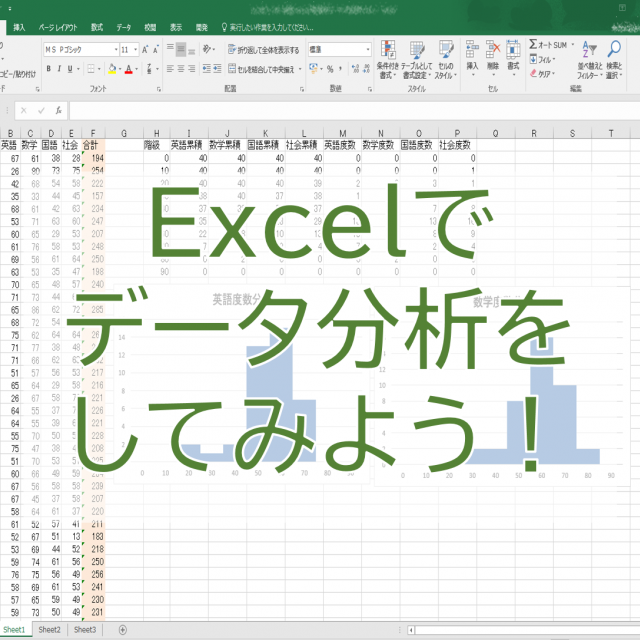This screenshot has width=640, height=640.
Task: Open the 校閲 ribbon tab
Action: coord(150,27)
